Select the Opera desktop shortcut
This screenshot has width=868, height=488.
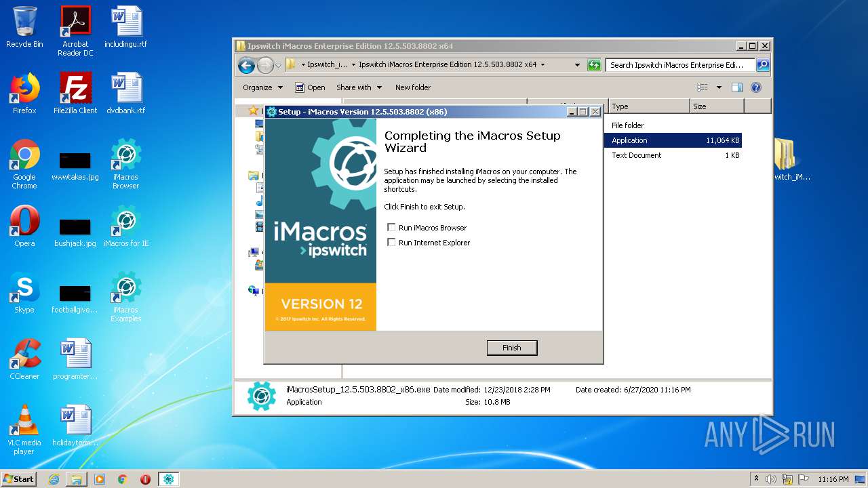coord(24,226)
